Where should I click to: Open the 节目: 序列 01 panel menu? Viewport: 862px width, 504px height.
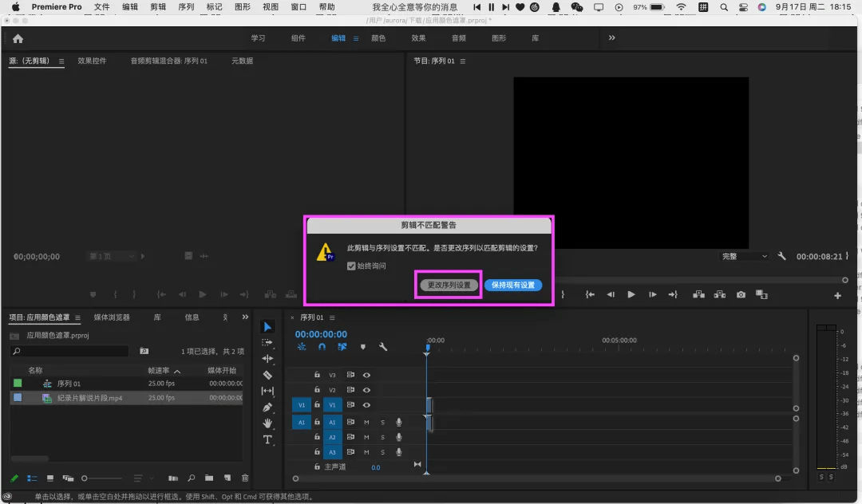tap(463, 61)
